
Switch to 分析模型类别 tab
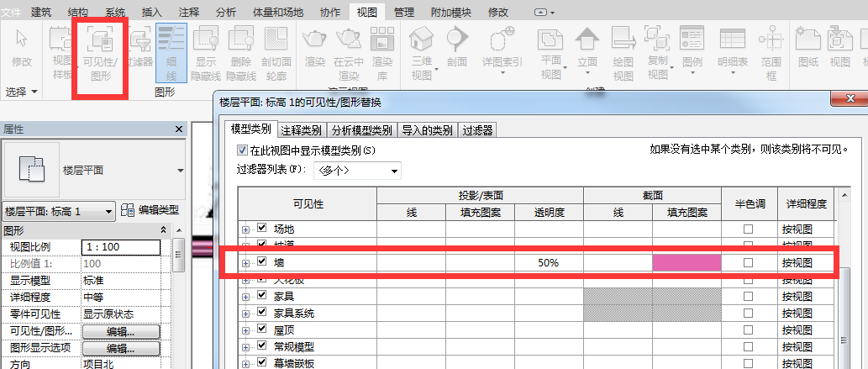362,130
